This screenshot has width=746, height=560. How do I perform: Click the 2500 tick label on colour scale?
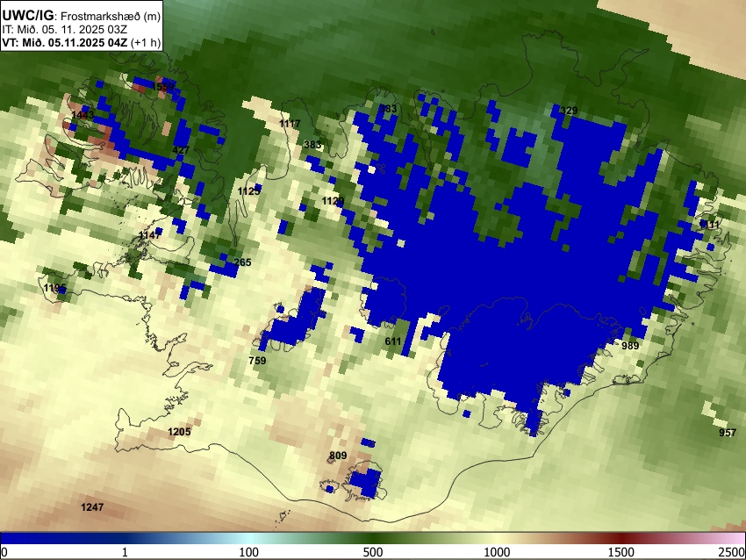(732, 552)
